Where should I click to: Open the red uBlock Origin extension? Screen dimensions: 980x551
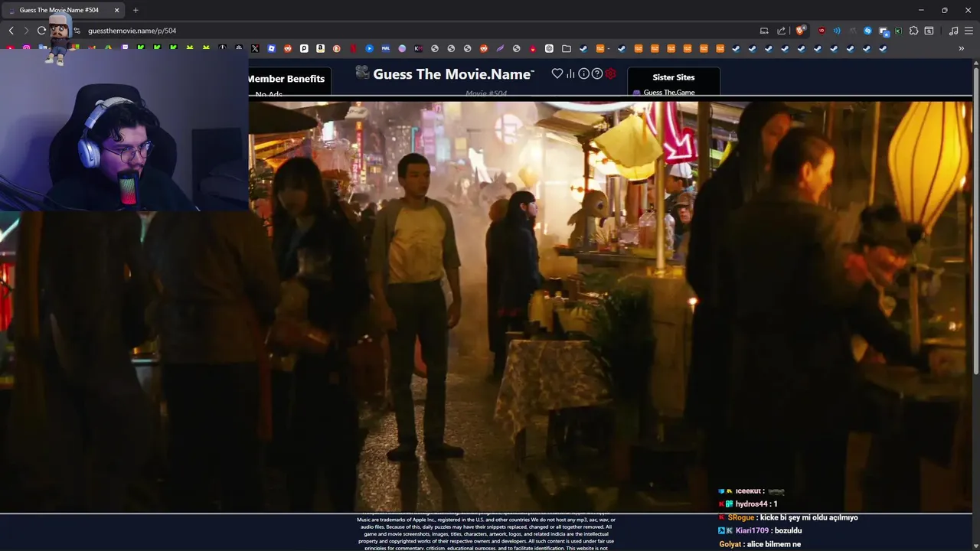(x=822, y=31)
